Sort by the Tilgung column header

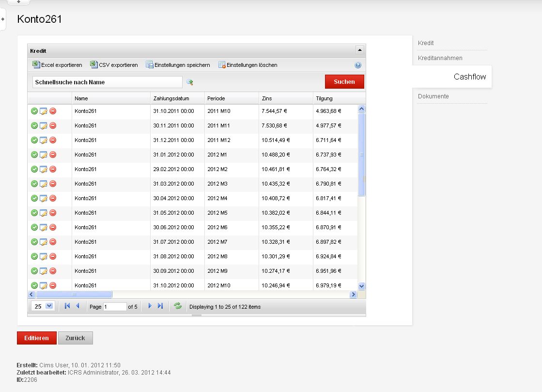pyautogui.click(x=339, y=98)
